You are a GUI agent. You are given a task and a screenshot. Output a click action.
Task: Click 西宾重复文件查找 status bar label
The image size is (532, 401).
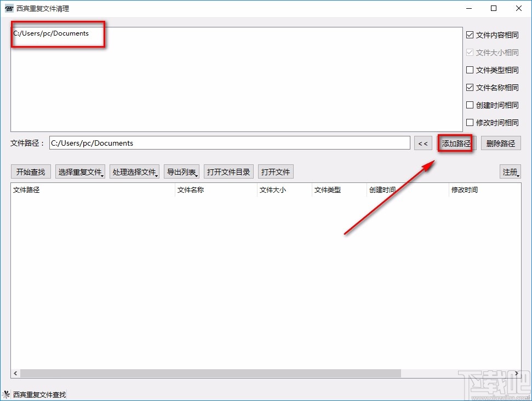click(39, 394)
